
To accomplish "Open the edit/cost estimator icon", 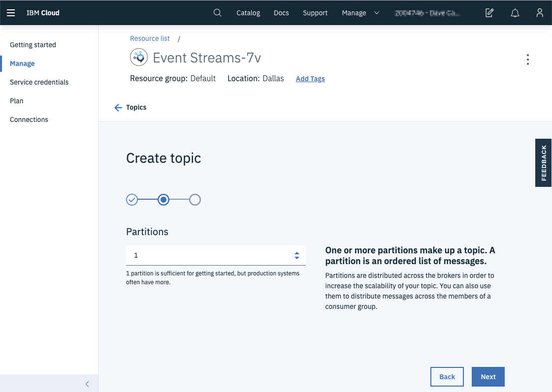I will pos(489,13).
